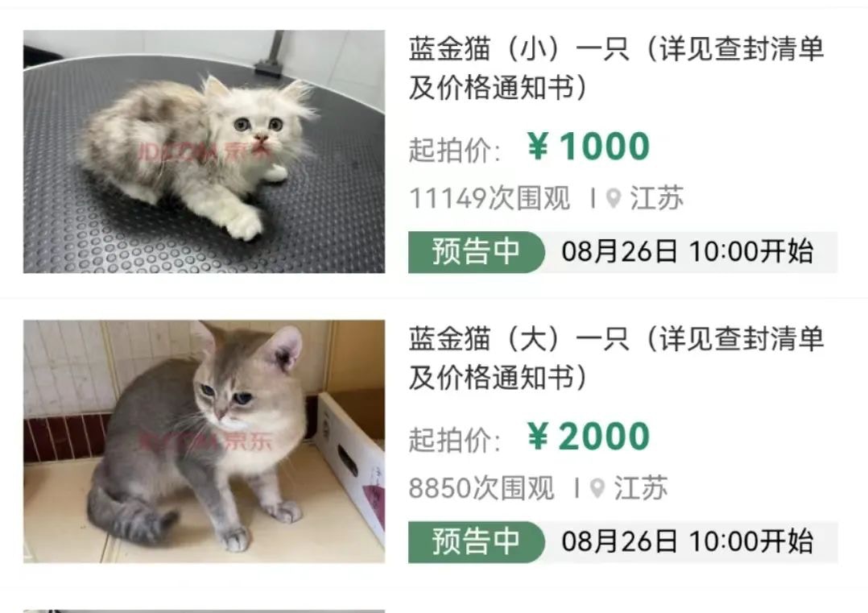Open the large gray cat photo
Image resolution: width=868 pixels, height=613 pixels.
204,441
